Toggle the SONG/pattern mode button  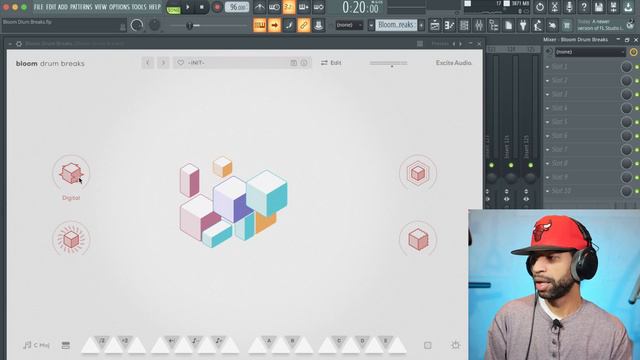(173, 9)
